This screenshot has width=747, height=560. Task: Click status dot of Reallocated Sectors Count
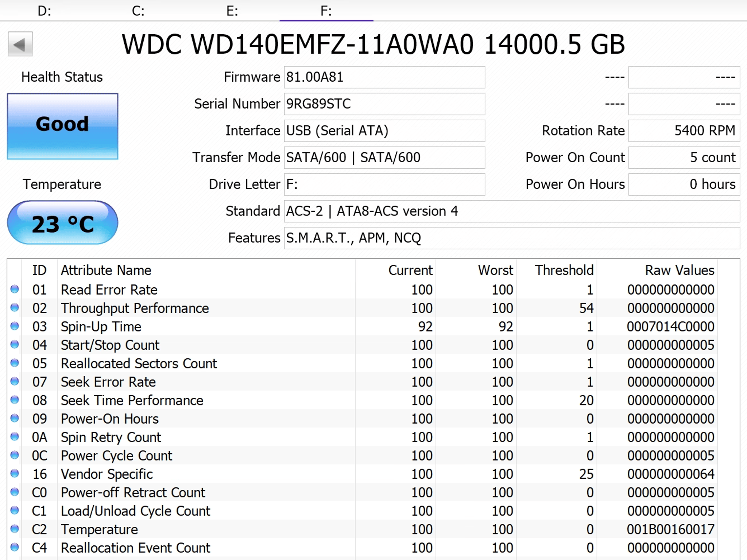point(15,363)
